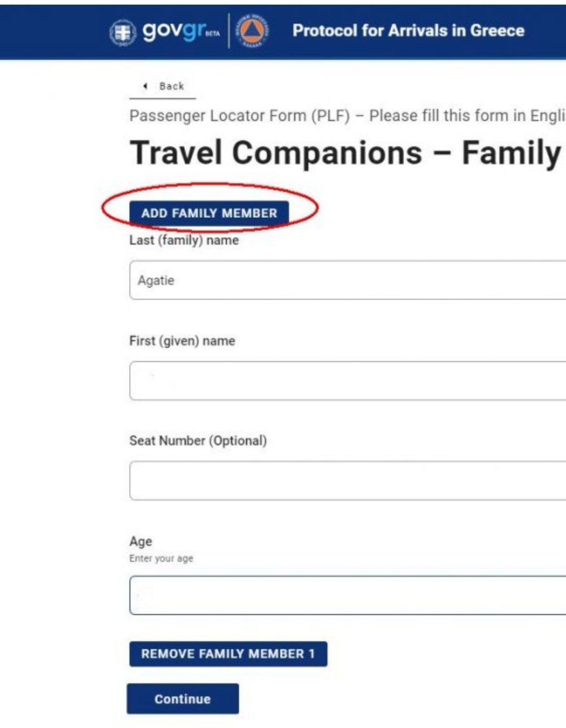Click the First (given) name label
The width and height of the screenshot is (566, 728).
click(x=182, y=341)
